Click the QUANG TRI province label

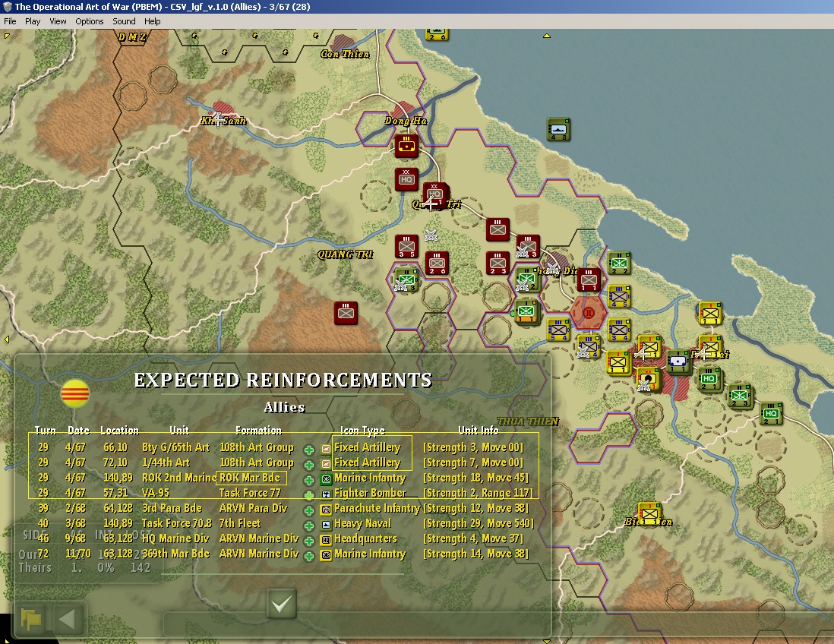(x=345, y=254)
